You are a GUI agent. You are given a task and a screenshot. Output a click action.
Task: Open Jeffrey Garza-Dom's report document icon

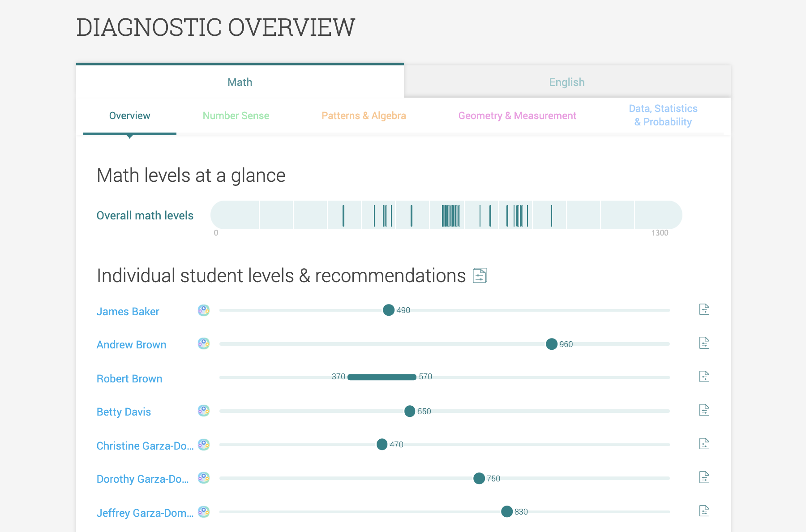(704, 510)
